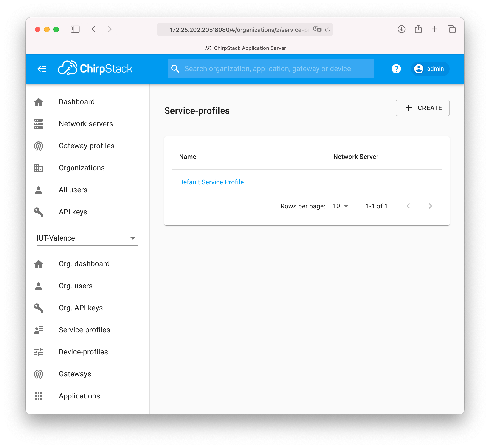Click the Organizations building icon
This screenshot has width=490, height=448.
[39, 168]
